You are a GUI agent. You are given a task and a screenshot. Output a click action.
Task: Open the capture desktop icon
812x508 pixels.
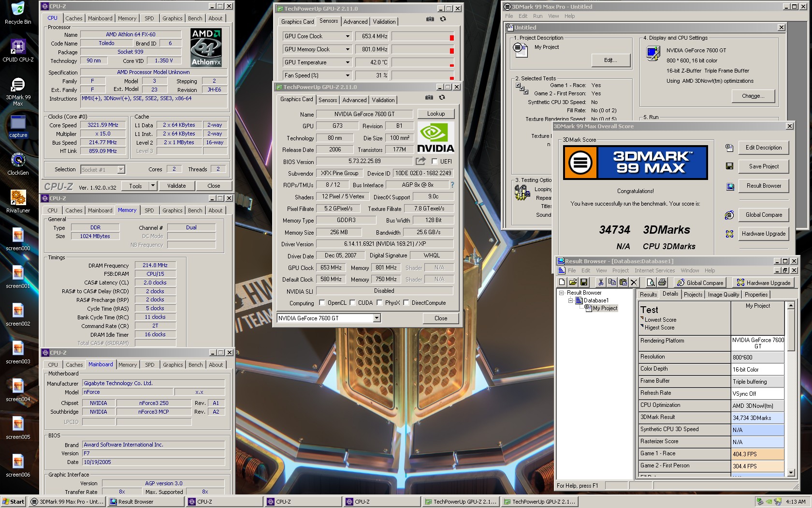click(x=18, y=127)
